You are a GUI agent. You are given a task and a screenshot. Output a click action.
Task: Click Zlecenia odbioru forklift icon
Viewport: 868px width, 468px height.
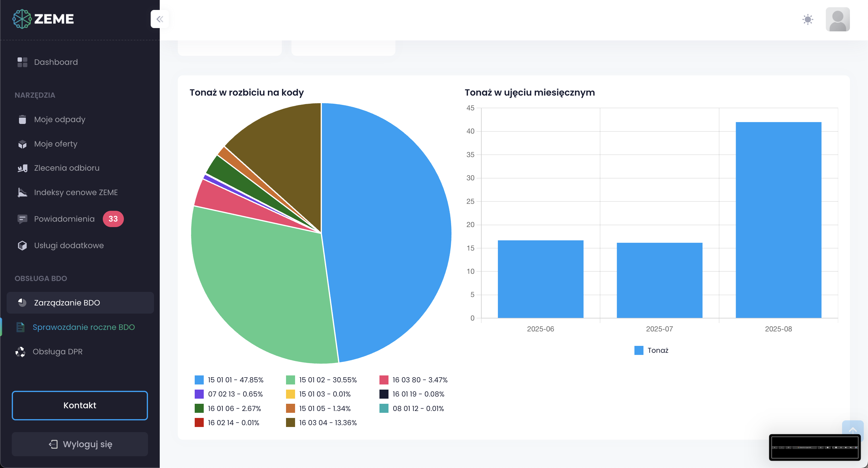(x=22, y=168)
